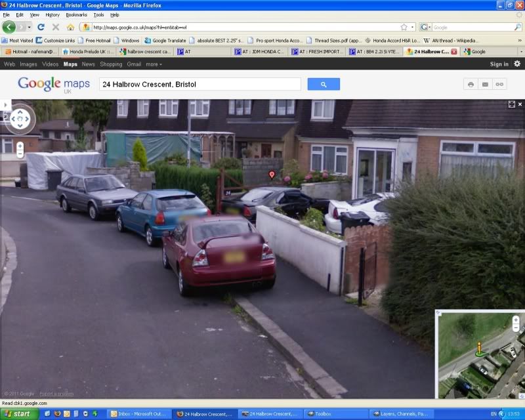The image size is (525, 420).
Task: Bookmark this page with the star icon
Action: point(404,27)
